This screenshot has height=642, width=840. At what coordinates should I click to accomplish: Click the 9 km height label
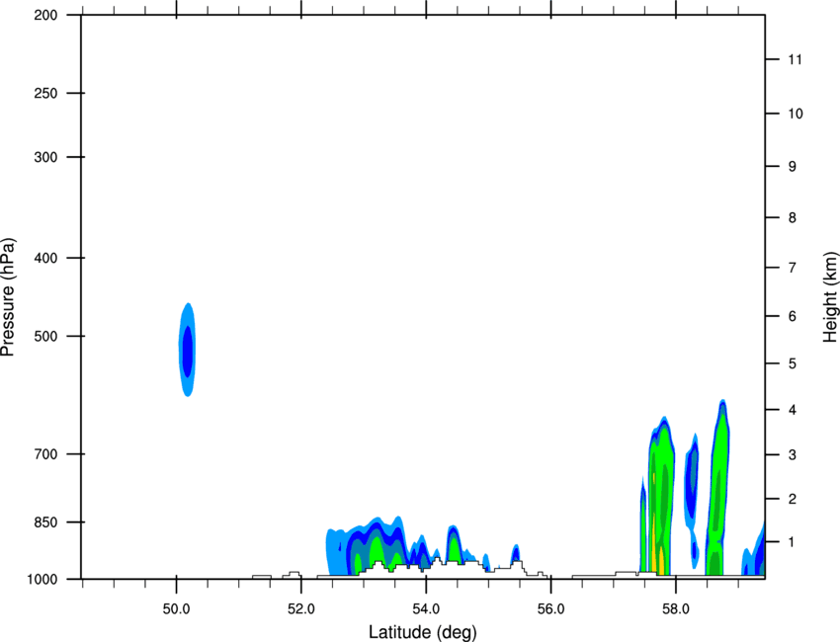coord(792,167)
